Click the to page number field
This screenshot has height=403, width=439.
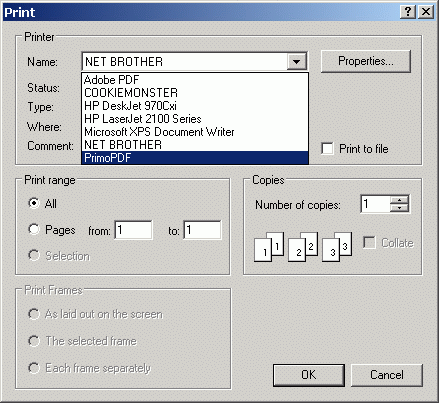(202, 230)
